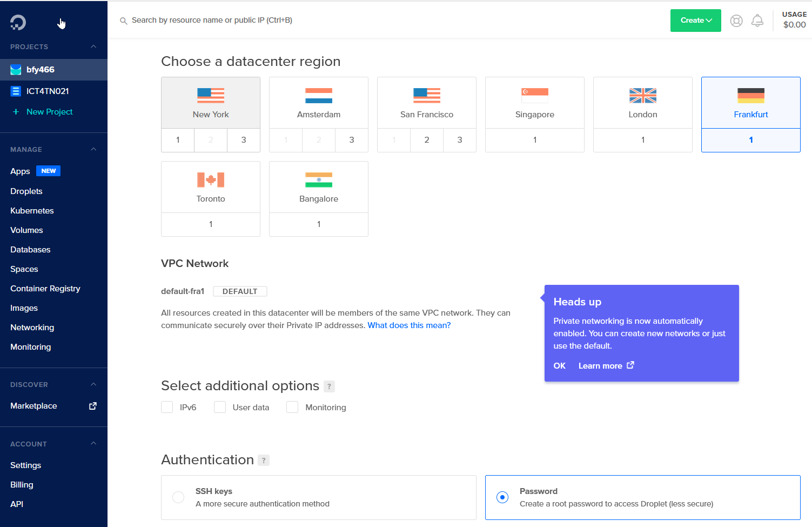812x527 pixels.
Task: Open the notifications bell
Action: pyautogui.click(x=757, y=21)
